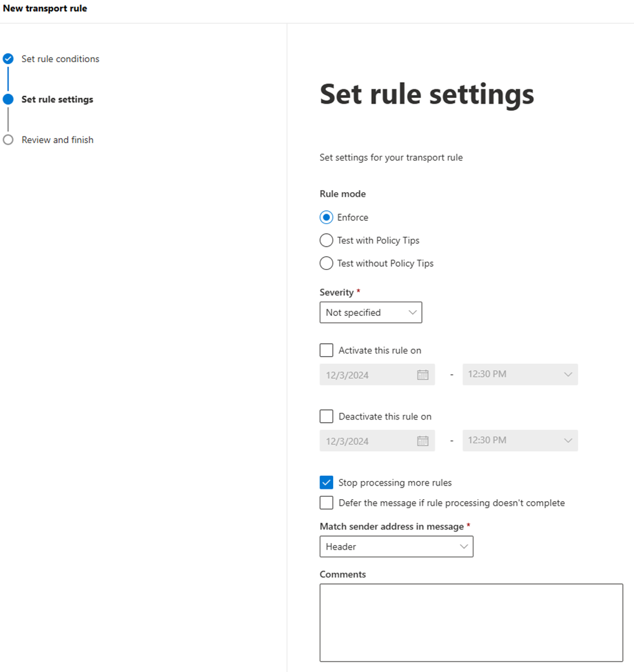Viewport: 634px width, 672px height.
Task: Click the activation date field 12/3/2024
Action: [366, 375]
